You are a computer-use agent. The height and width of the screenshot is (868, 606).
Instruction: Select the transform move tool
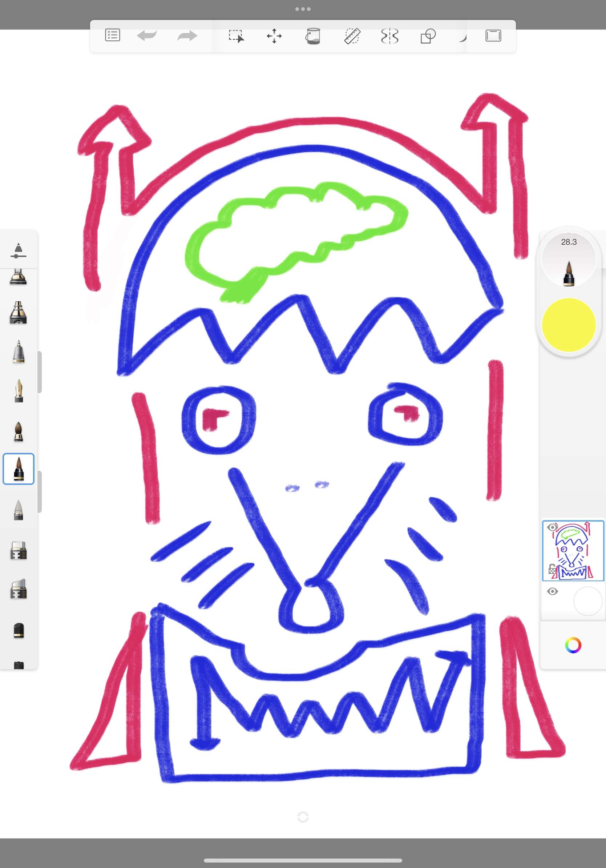pos(274,36)
